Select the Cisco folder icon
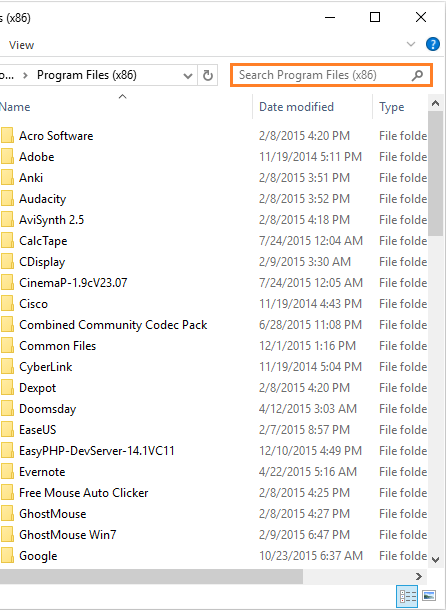 coord(7,304)
